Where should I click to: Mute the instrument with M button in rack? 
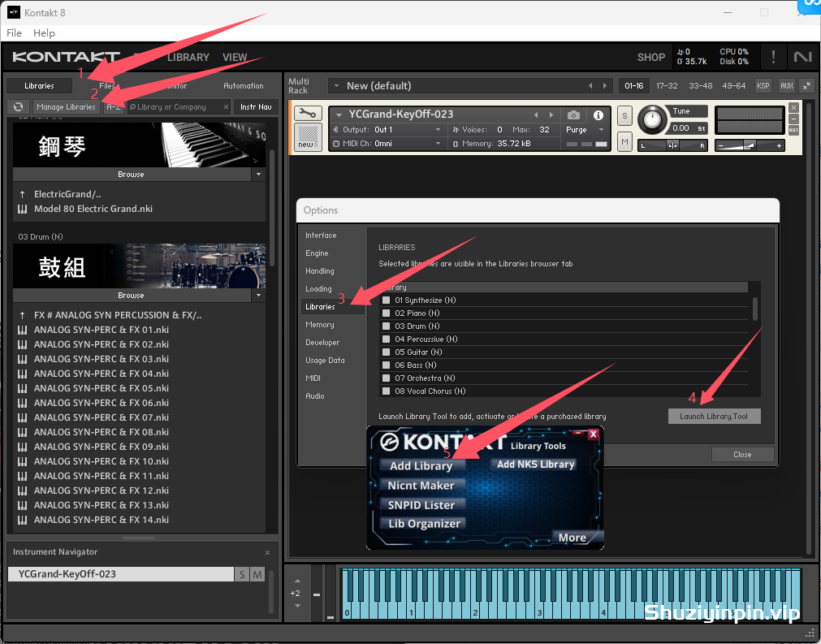(x=624, y=141)
